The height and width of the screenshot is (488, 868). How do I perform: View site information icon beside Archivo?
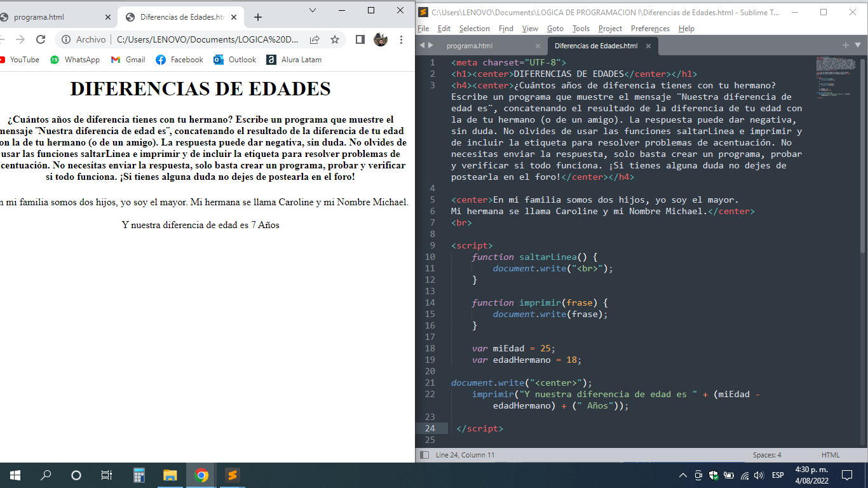click(x=66, y=39)
